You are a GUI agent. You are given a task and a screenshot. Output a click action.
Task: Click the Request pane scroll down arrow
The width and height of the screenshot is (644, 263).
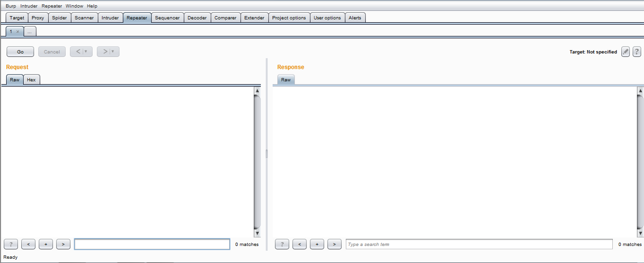pos(258,233)
